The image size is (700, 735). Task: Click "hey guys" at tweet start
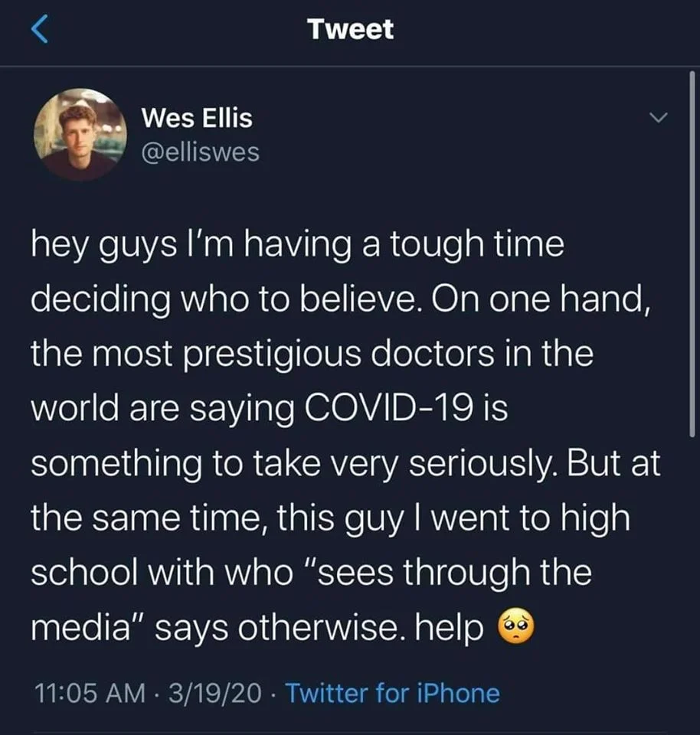103,245
